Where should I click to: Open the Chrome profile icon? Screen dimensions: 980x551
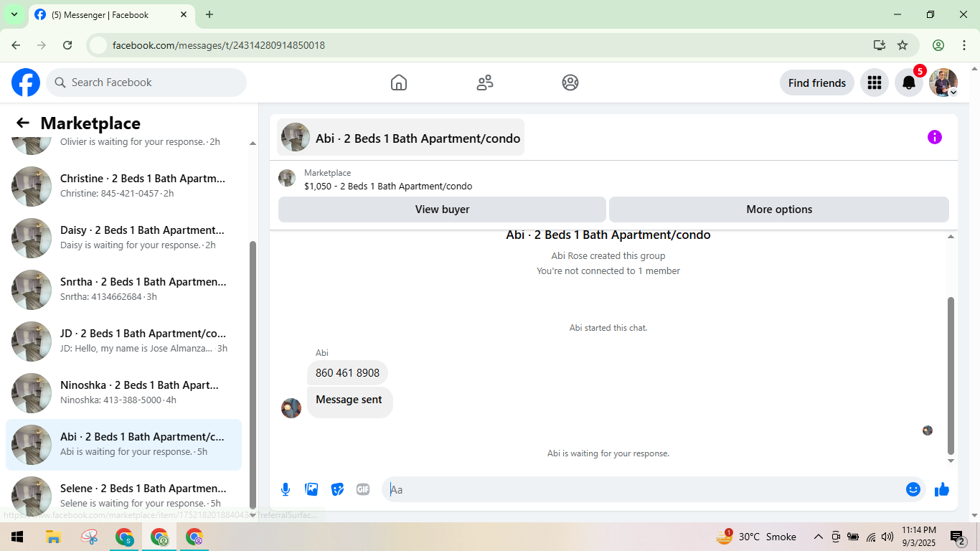click(x=938, y=45)
